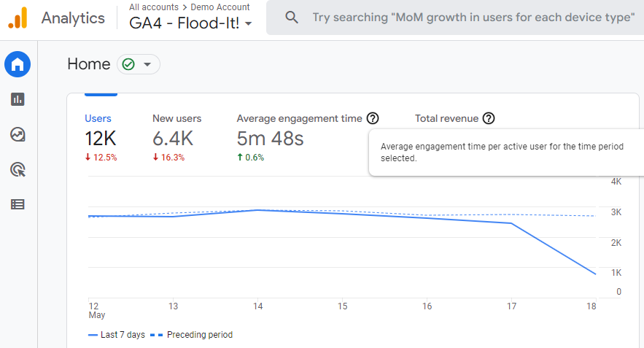Open the Reports bar chart icon

[x=18, y=99]
